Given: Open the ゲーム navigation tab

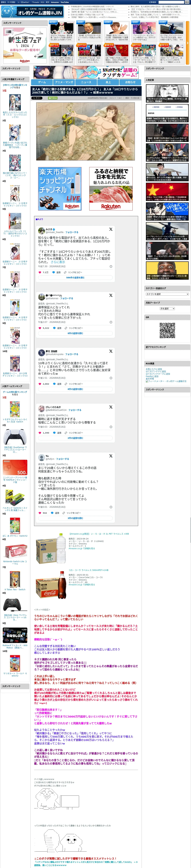Looking at the screenshot, I should coord(42,82).
